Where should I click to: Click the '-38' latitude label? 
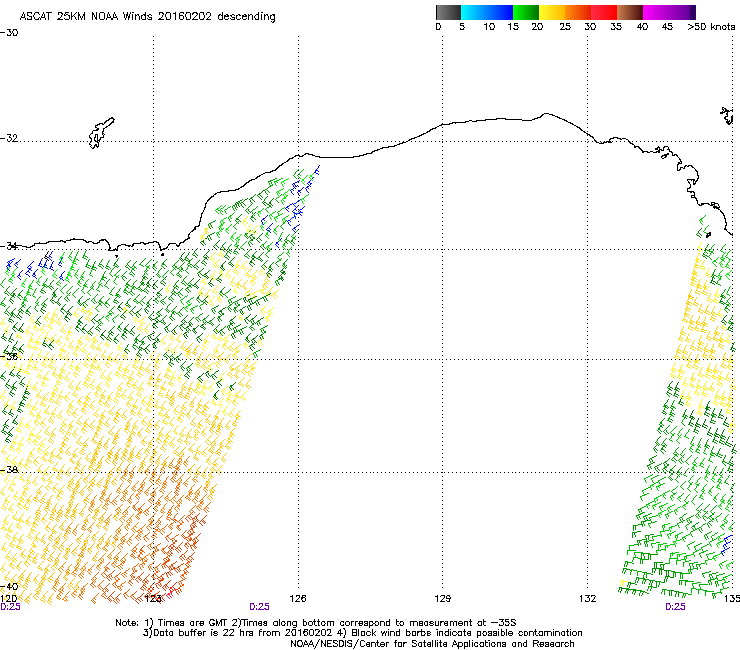[9, 470]
